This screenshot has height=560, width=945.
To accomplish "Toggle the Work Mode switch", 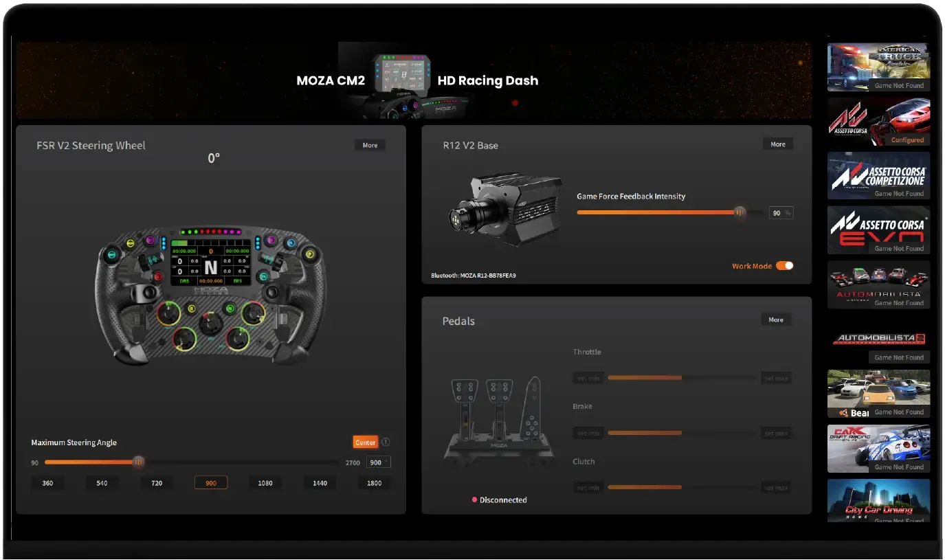I will click(784, 266).
